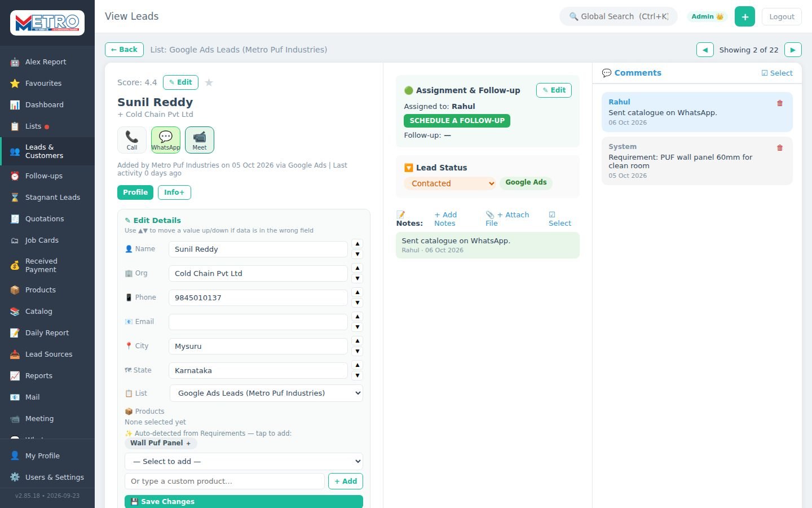This screenshot has height=508, width=812.
Task: Go to previous lead arrow
Action: pyautogui.click(x=705, y=50)
